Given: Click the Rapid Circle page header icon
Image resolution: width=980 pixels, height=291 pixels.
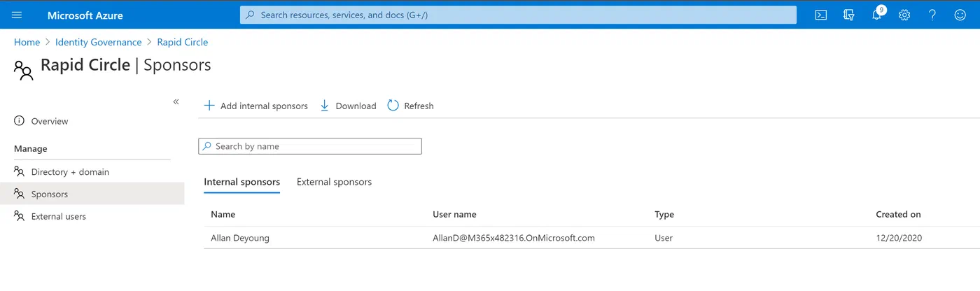Looking at the screenshot, I should coord(24,71).
